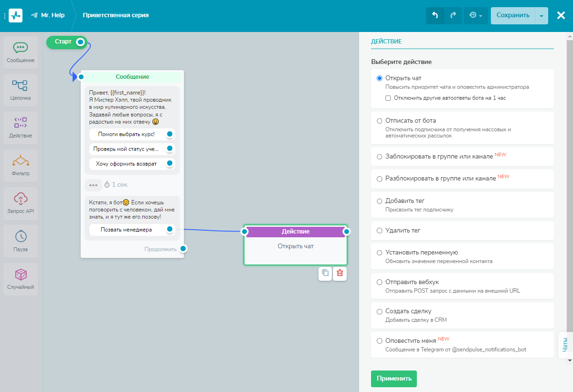Click the green Применить button
573x392 pixels.
pos(394,379)
